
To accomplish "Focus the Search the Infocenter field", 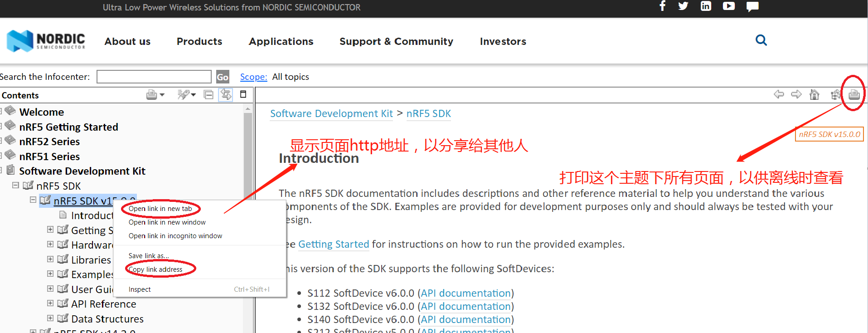I will pyautogui.click(x=154, y=77).
